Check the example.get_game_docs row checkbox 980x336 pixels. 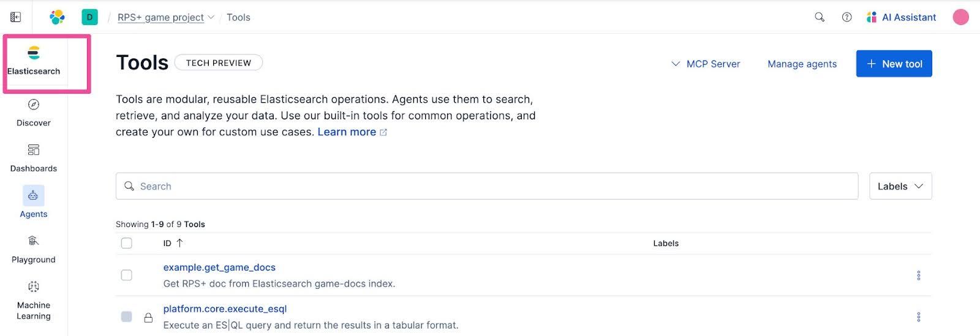[x=127, y=275]
